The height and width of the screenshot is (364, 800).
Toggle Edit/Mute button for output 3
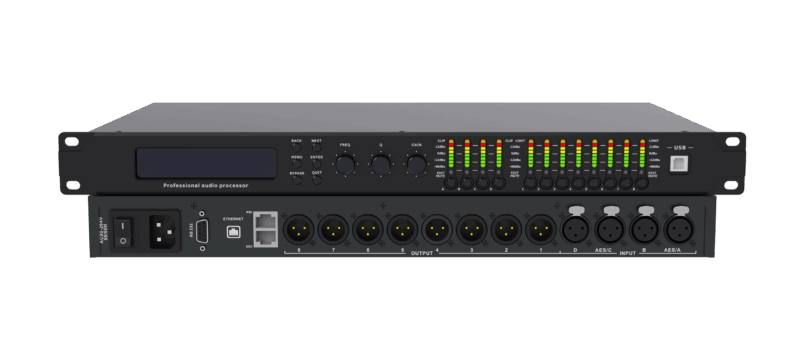(562, 183)
